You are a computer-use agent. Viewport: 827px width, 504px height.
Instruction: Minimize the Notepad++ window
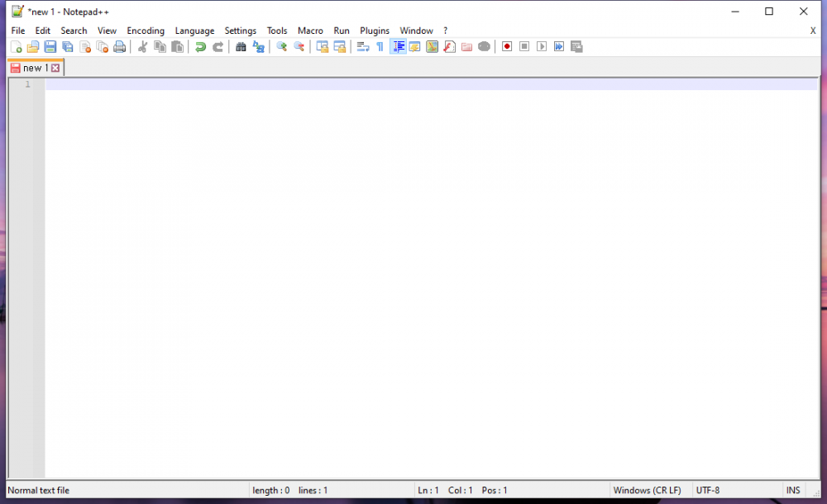click(x=735, y=12)
